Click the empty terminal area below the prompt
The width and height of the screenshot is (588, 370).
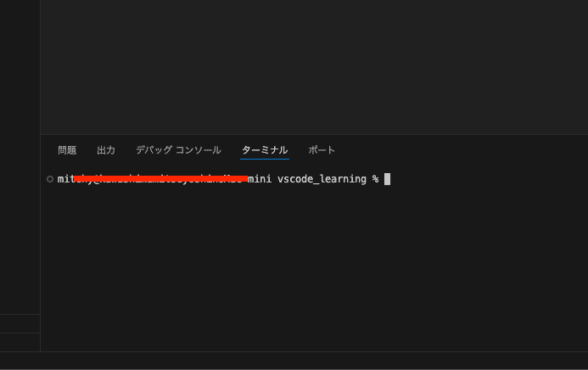314,268
